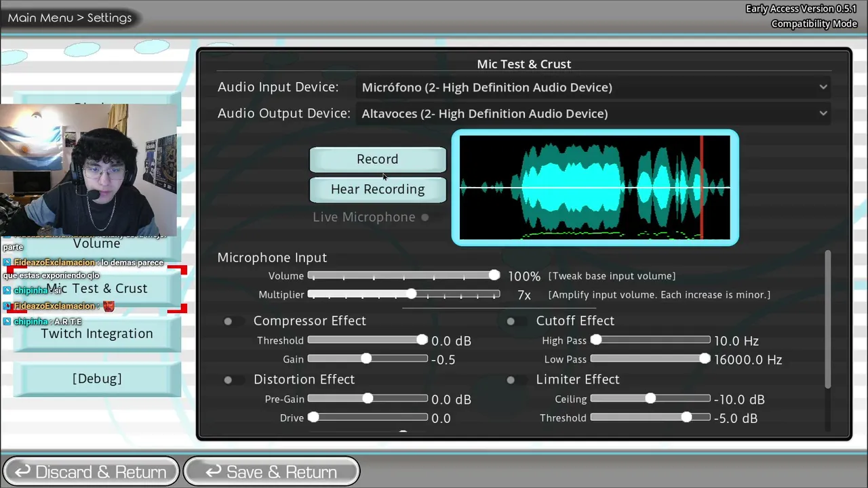Click the settings panel vertical scrollbar
The image size is (868, 488).
point(828,320)
